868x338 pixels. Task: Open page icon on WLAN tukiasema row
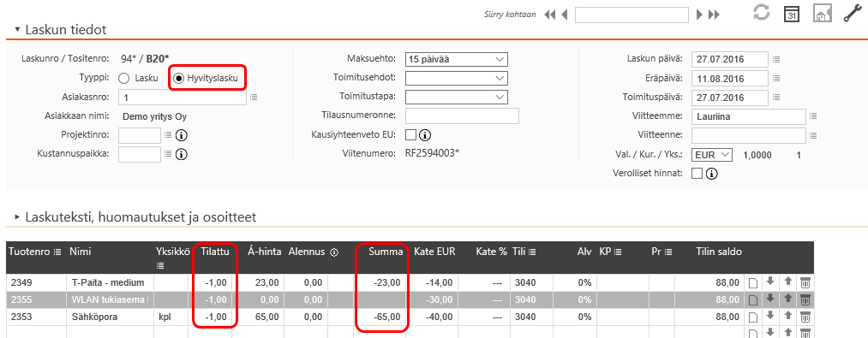pyautogui.click(x=752, y=300)
